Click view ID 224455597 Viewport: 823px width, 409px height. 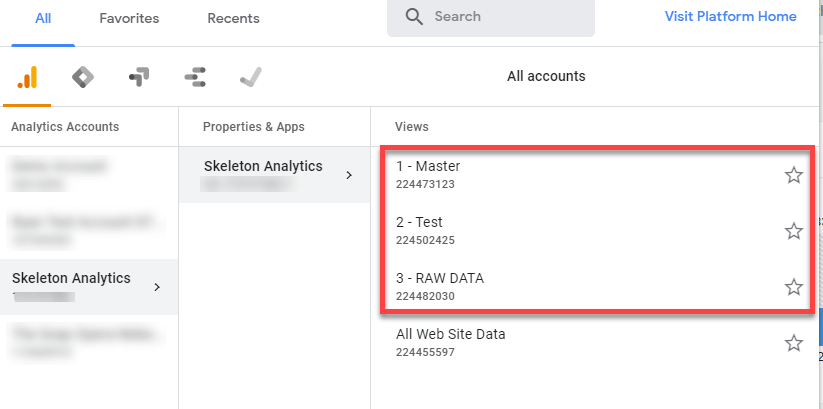coord(425,352)
